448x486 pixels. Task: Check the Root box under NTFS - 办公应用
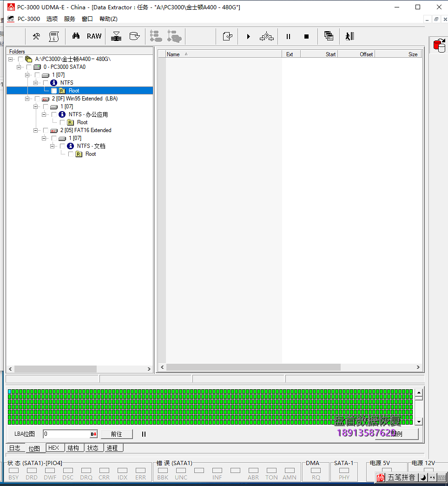[x=62, y=122]
